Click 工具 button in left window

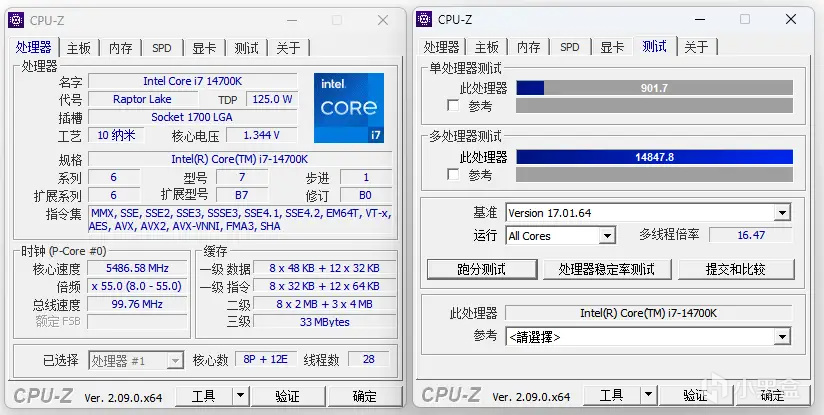(203, 396)
